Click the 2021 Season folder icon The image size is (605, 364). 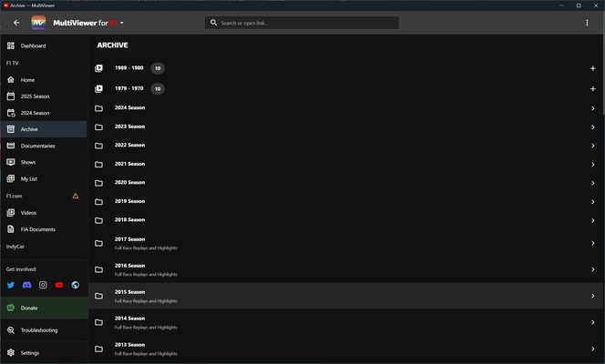(98, 165)
